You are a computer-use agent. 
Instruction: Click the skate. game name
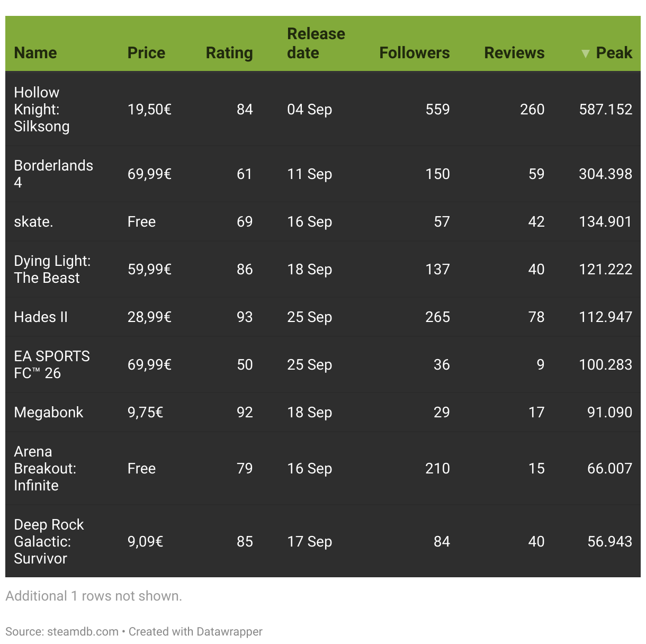[x=33, y=221]
